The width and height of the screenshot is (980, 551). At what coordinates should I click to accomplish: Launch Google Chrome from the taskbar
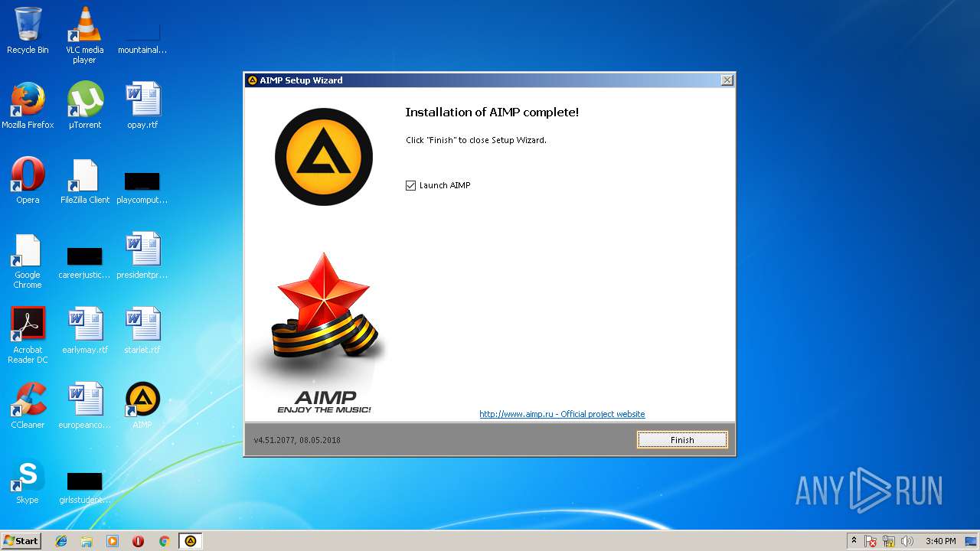pos(164,541)
